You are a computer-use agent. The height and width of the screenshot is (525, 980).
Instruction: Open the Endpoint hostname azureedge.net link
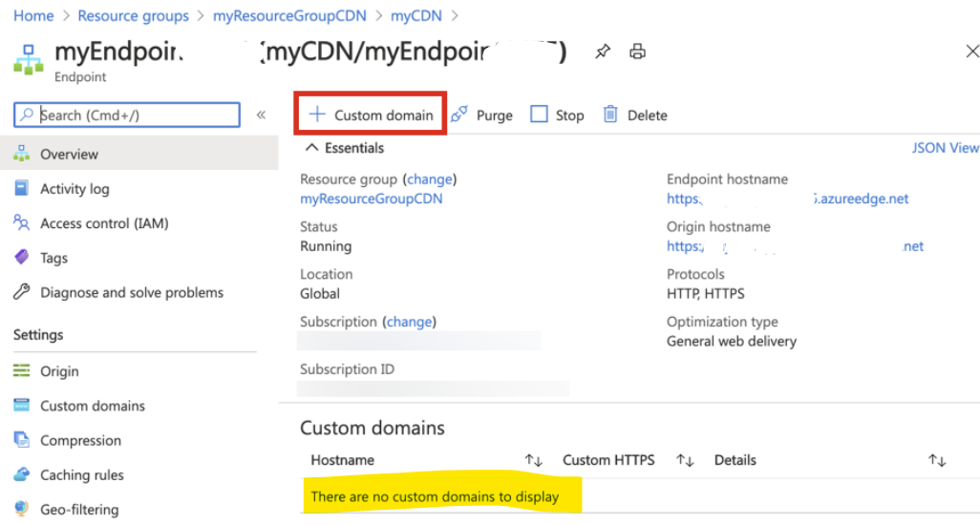pyautogui.click(x=787, y=199)
